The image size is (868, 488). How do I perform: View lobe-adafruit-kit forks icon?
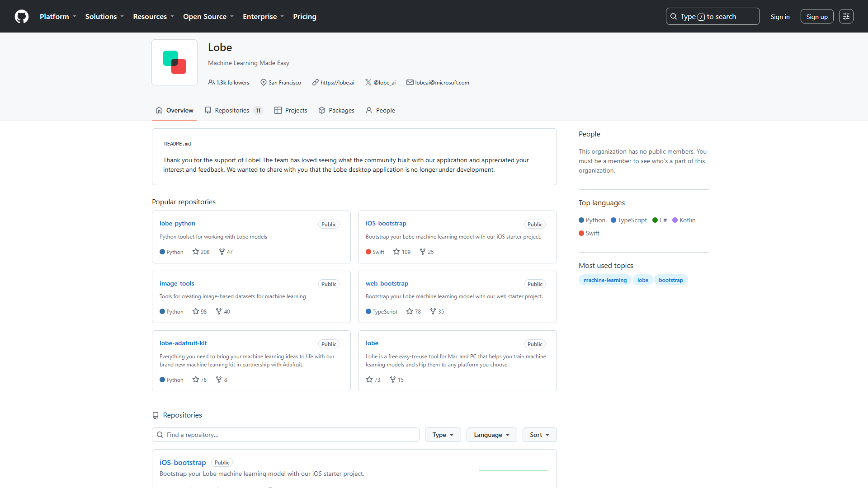pos(219,380)
